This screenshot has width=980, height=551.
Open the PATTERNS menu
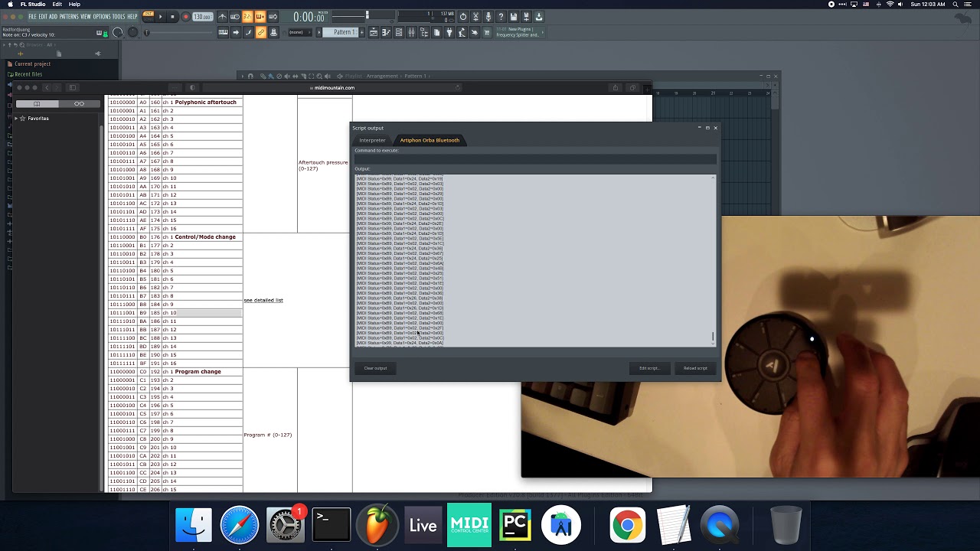coord(68,16)
